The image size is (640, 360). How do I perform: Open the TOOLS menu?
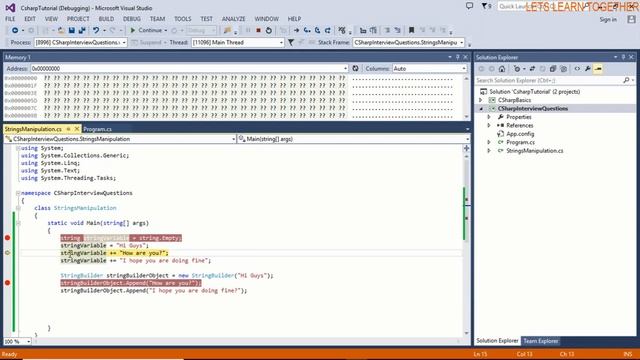pyautogui.click(x=182, y=19)
